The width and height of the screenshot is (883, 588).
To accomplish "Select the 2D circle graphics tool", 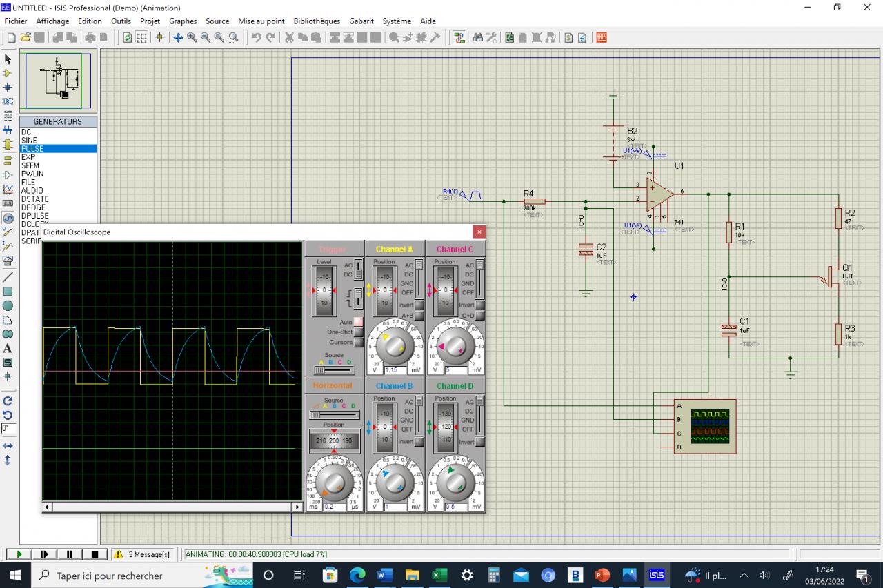I will pyautogui.click(x=8, y=305).
